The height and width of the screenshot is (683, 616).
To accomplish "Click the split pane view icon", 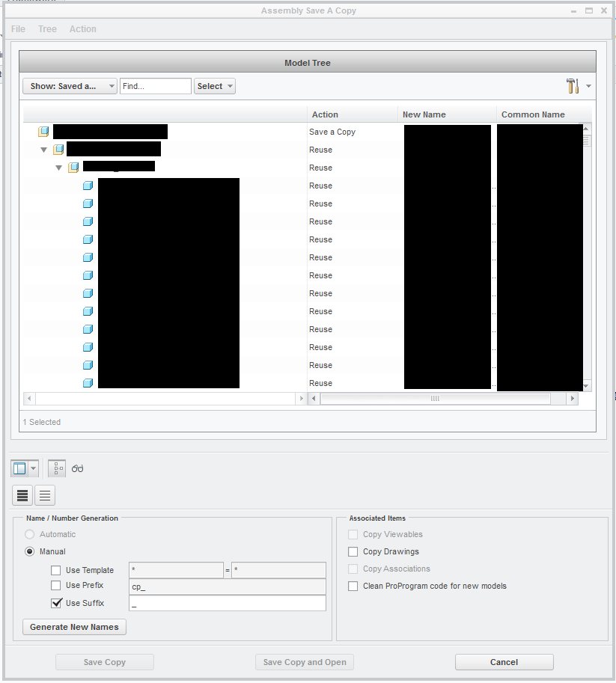I will (x=20, y=468).
